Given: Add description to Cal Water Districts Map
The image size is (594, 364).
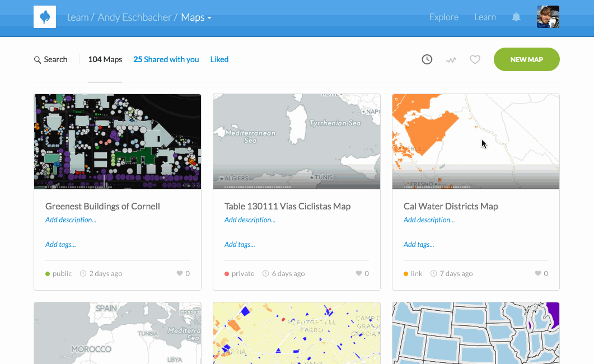Looking at the screenshot, I should 429,220.
